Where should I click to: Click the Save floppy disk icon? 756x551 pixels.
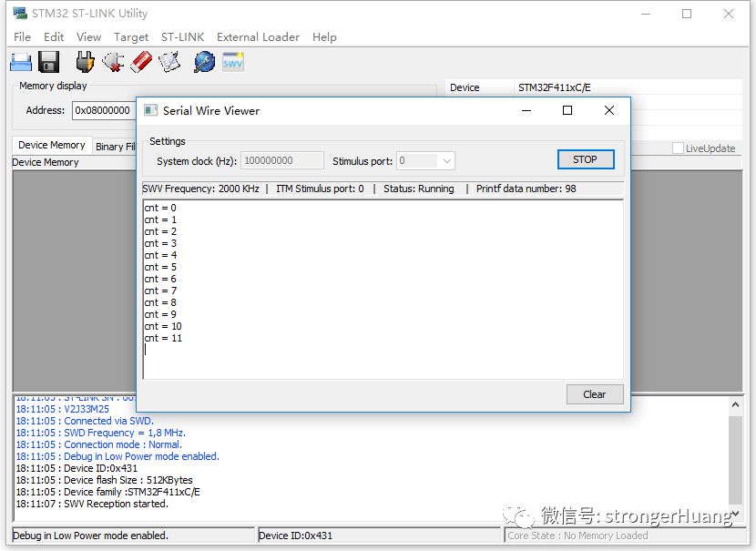48,62
